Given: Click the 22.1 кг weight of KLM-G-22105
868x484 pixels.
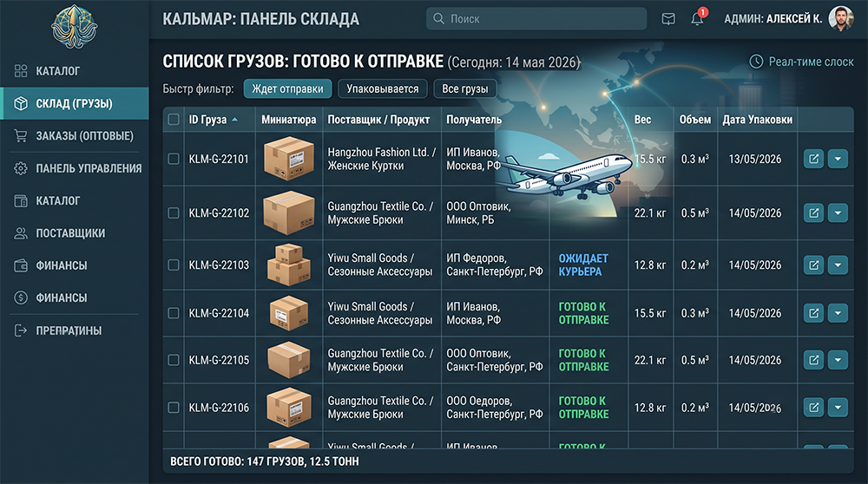Looking at the screenshot, I should pos(650,360).
